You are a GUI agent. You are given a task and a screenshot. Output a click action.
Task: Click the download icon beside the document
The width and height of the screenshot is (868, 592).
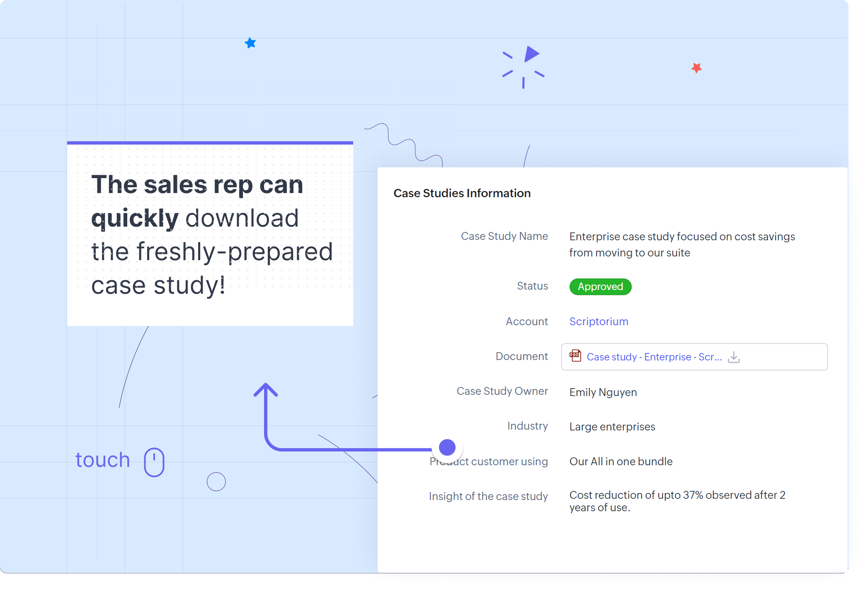click(x=733, y=357)
